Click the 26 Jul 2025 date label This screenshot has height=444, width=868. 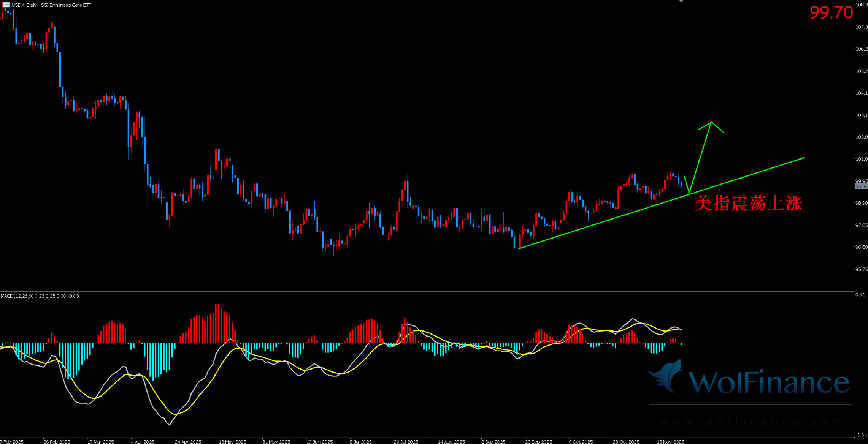(x=406, y=441)
